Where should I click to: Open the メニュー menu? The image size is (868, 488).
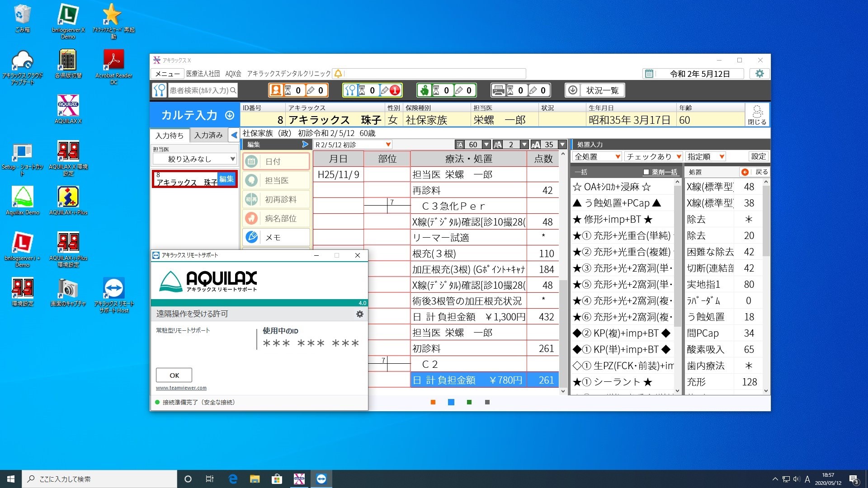pos(167,74)
